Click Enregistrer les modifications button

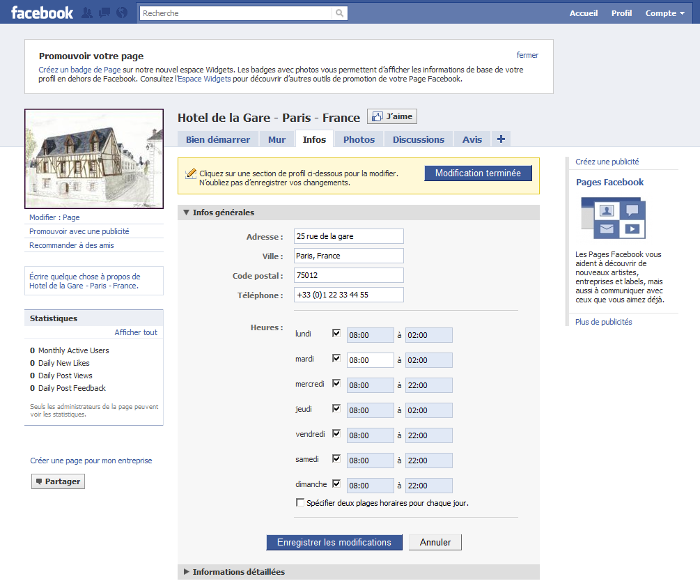click(x=334, y=542)
